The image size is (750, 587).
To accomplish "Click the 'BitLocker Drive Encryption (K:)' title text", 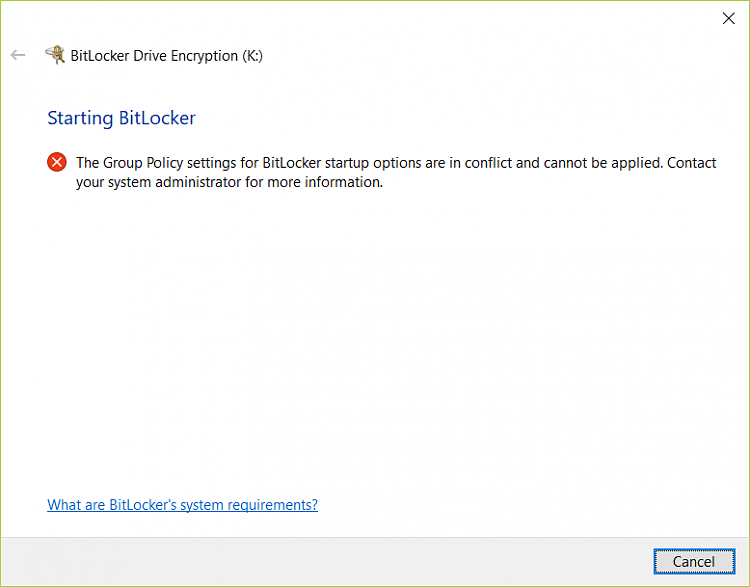I will (166, 56).
